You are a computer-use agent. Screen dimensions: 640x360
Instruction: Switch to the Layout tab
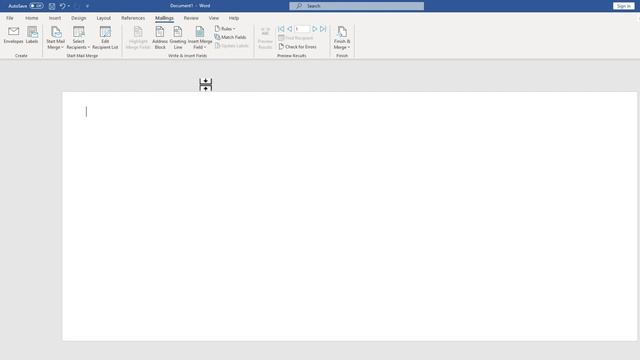click(x=104, y=18)
